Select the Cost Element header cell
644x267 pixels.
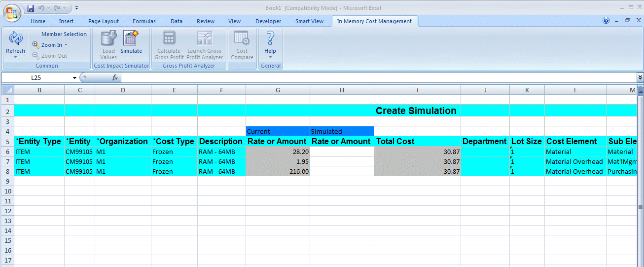575,141
